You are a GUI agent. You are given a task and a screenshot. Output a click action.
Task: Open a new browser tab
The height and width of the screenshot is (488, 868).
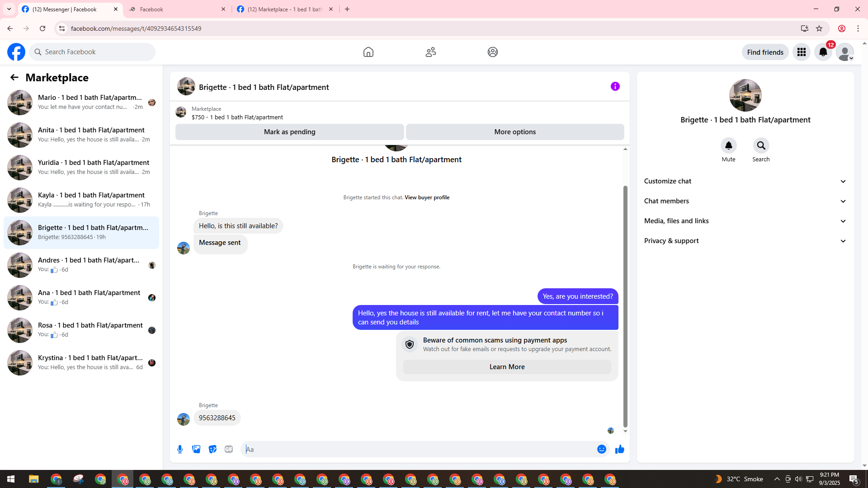point(347,9)
